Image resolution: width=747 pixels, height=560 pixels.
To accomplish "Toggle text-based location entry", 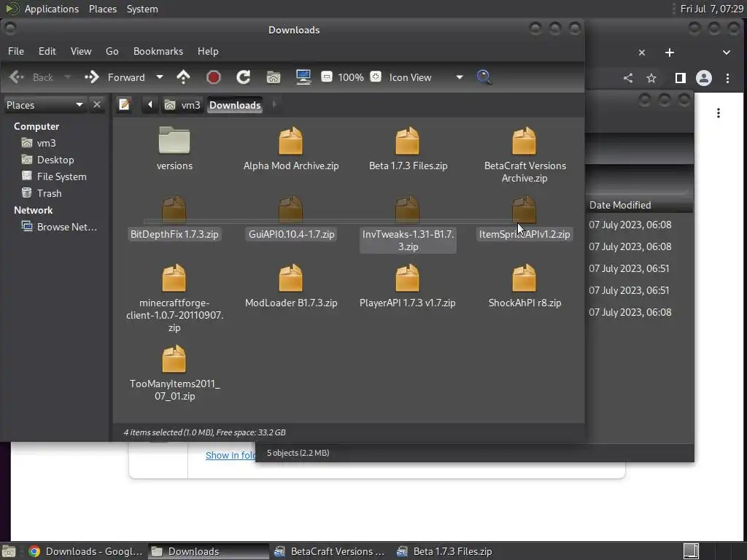I will [124, 104].
